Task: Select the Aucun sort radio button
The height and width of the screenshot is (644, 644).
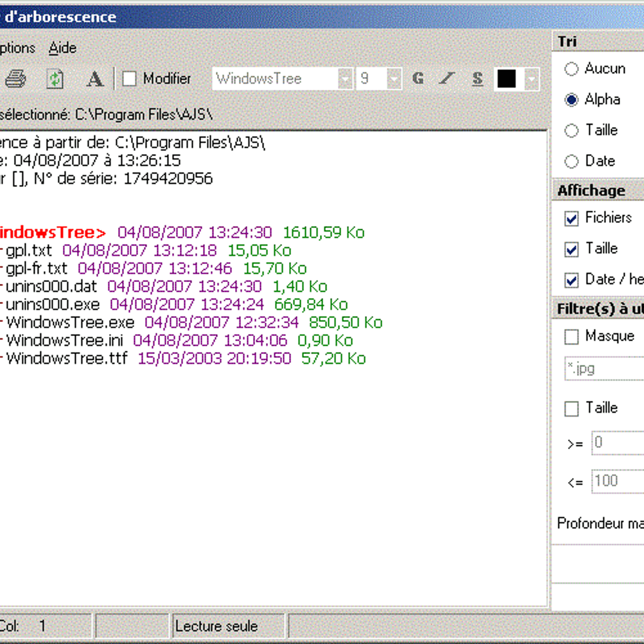Action: [x=571, y=69]
